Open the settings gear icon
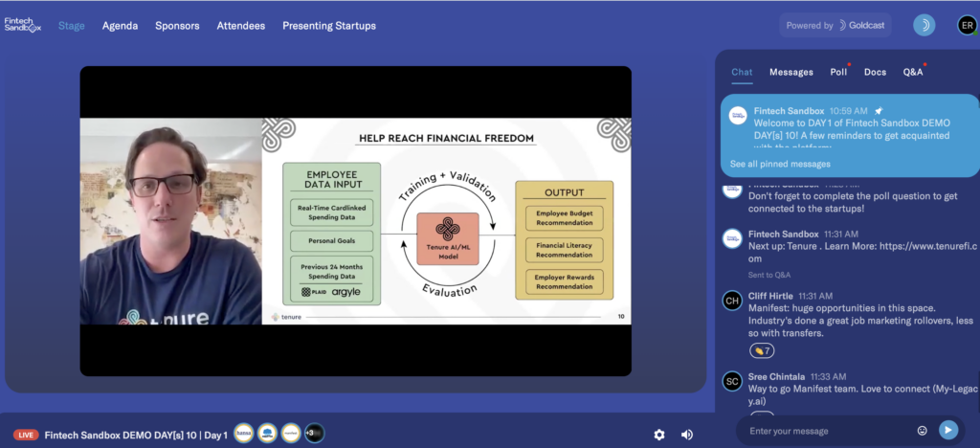The image size is (980, 448). tap(659, 435)
